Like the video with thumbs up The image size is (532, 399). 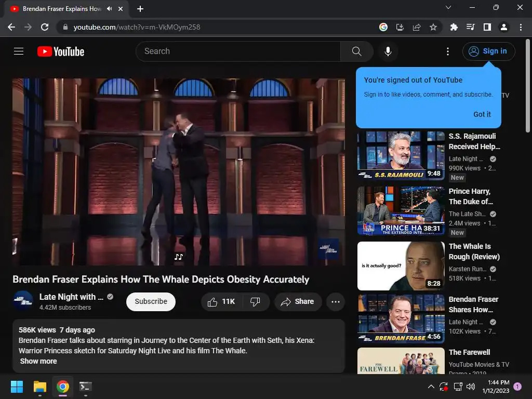[221, 302]
